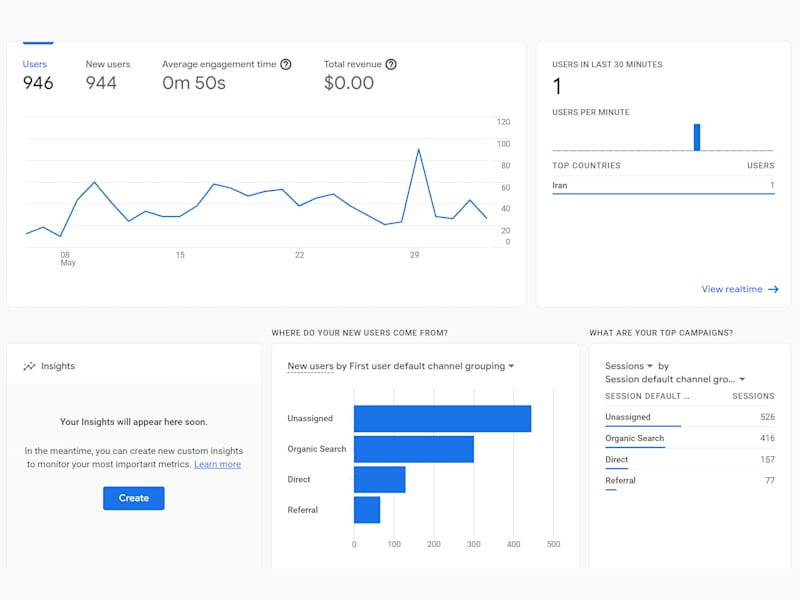Click the Insights sparkline icon

pos(29,366)
